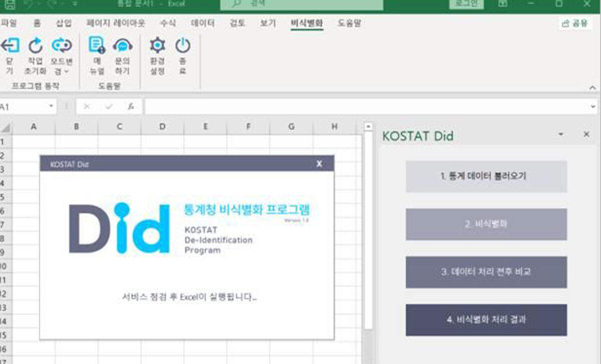The width and height of the screenshot is (601, 364).
Task: Open the 매뉴얼 manual icon
Action: click(x=97, y=46)
